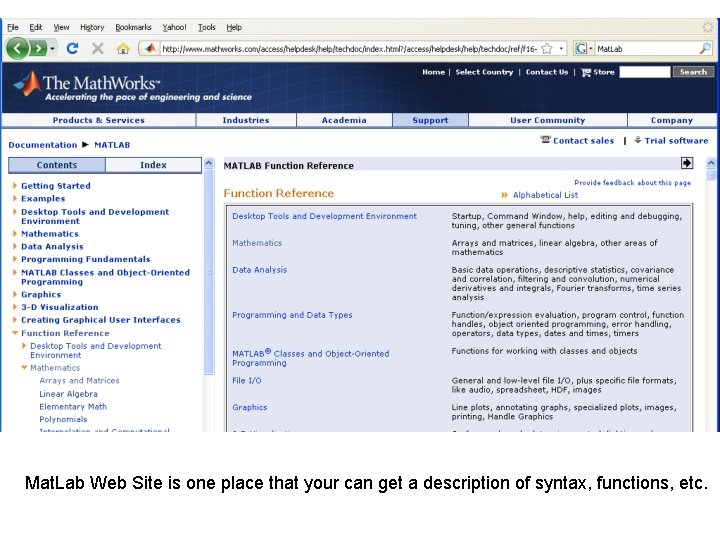Expand Mathematics top-level tree node

[x=15, y=234]
